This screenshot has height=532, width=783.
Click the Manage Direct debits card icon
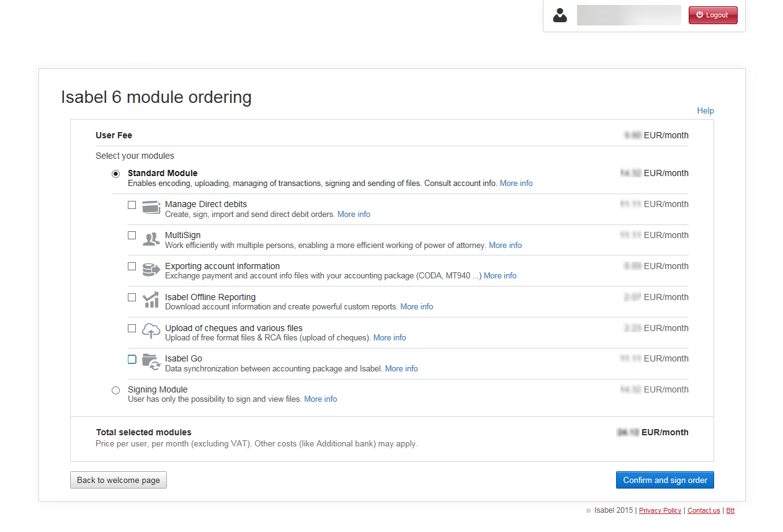(x=151, y=208)
